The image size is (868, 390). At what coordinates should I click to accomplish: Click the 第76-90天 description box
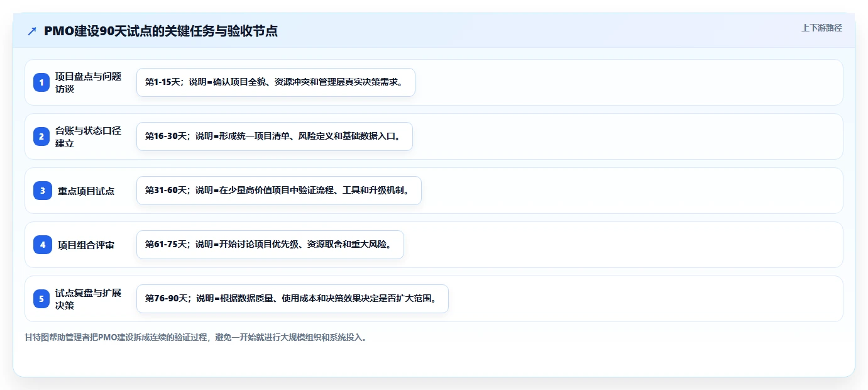[292, 299]
